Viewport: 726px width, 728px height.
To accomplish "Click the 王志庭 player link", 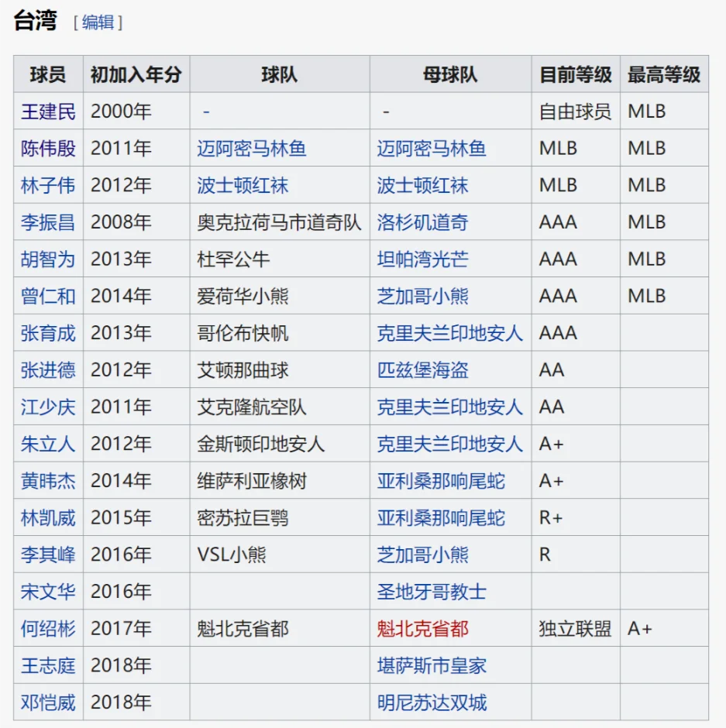I will (x=48, y=665).
